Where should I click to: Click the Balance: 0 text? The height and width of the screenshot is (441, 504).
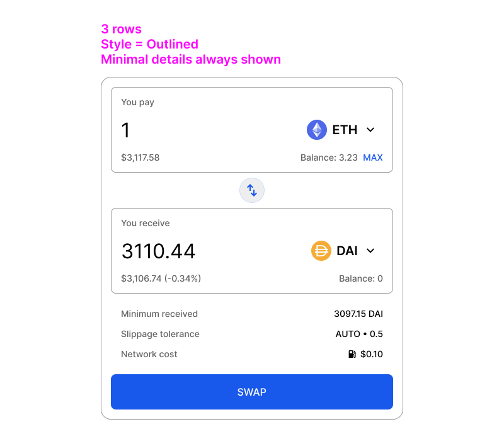(x=360, y=278)
